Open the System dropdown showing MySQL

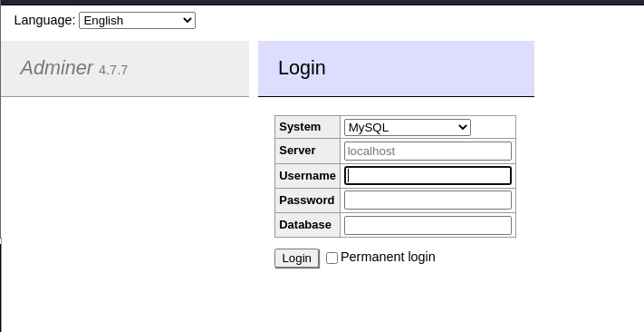tap(408, 128)
